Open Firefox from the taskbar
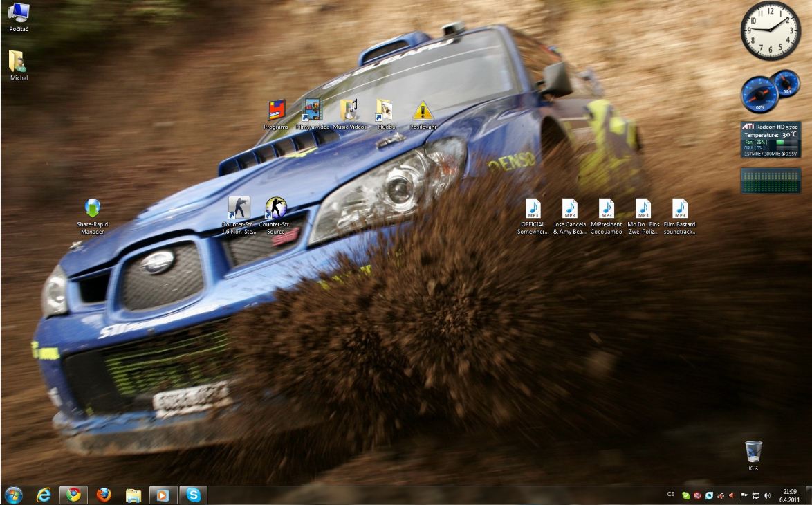Viewport: 812px width, 505px height. pyautogui.click(x=104, y=495)
